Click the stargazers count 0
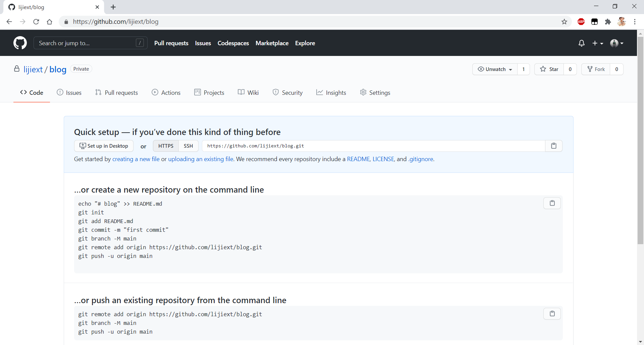The height and width of the screenshot is (345, 644). click(570, 69)
